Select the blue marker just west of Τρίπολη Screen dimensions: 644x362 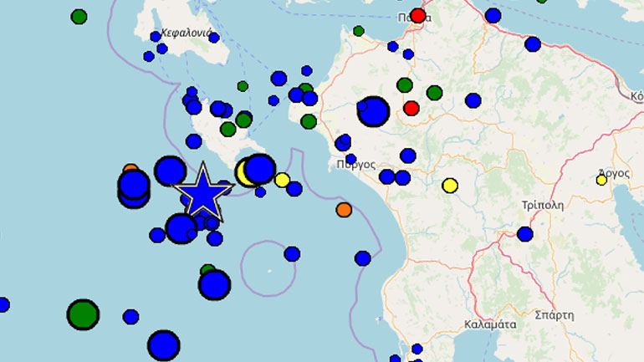[x=524, y=234]
